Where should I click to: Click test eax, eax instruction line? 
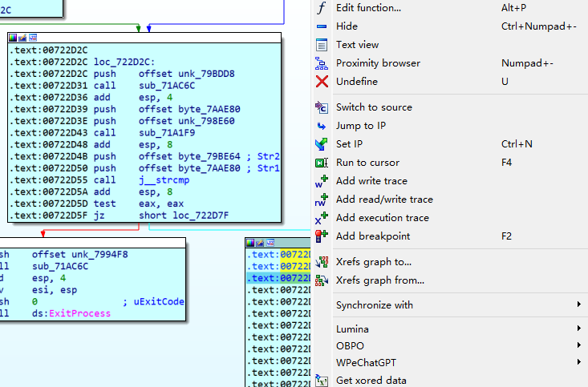pos(144,204)
